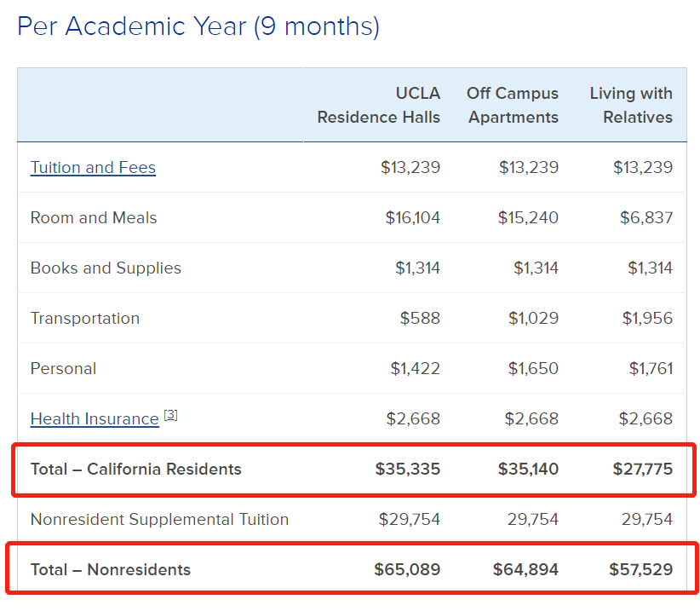Select the Nonresident Supplemental Tuition label
Viewport: 700px width, 611px height.
[x=159, y=520]
